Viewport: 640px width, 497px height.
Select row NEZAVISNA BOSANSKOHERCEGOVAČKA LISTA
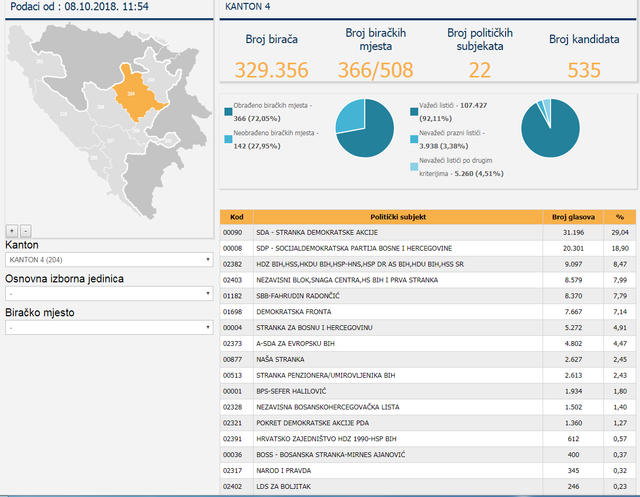click(428, 407)
